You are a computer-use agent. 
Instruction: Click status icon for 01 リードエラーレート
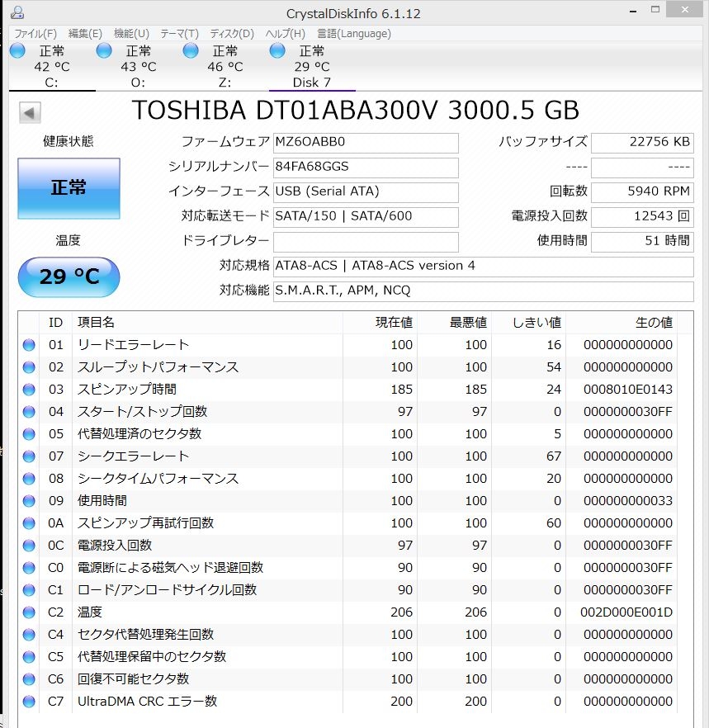29,345
